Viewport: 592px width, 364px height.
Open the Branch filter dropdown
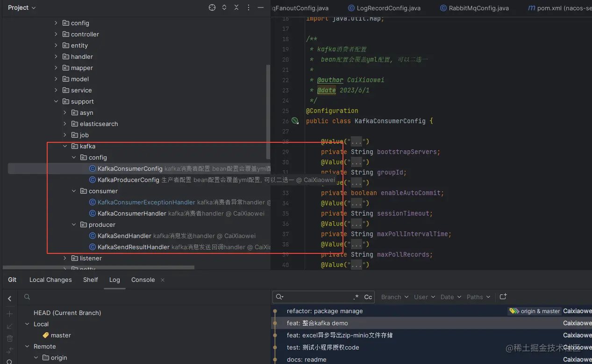click(395, 297)
